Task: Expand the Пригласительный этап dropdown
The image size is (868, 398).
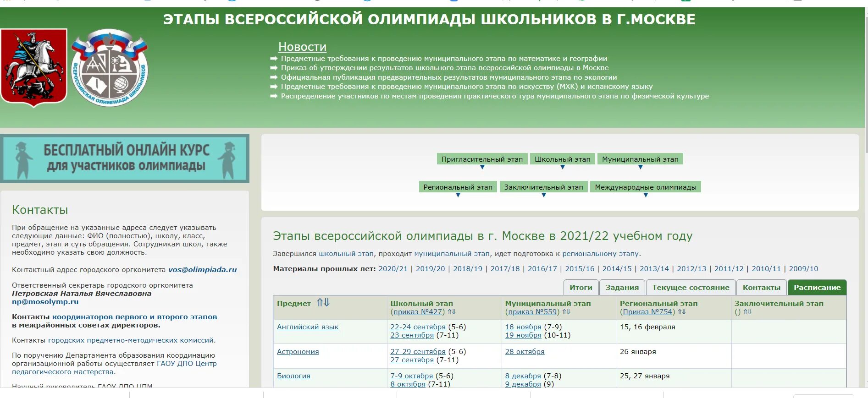Action: coord(482,159)
